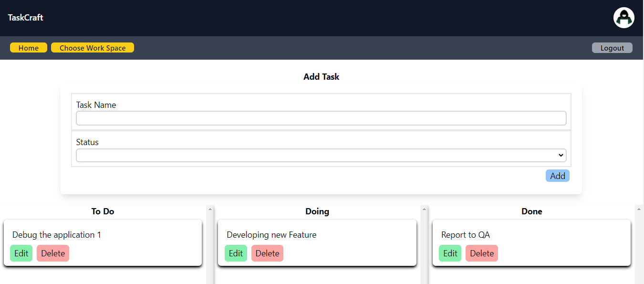Go to the Home page

[29, 48]
